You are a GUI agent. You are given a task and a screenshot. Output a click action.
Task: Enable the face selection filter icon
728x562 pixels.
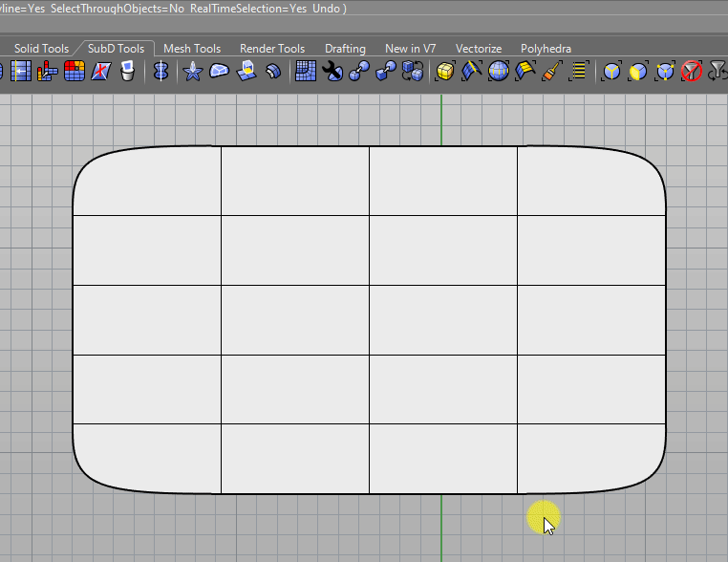638,71
